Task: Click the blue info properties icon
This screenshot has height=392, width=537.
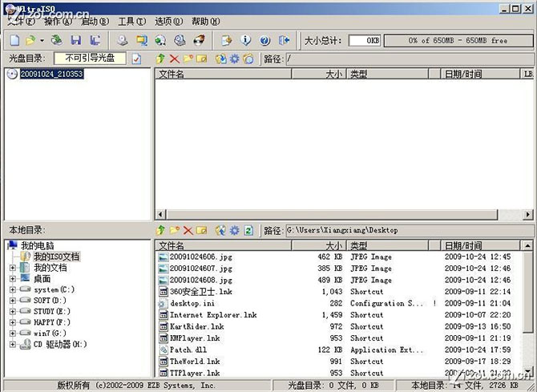Action: point(245,40)
